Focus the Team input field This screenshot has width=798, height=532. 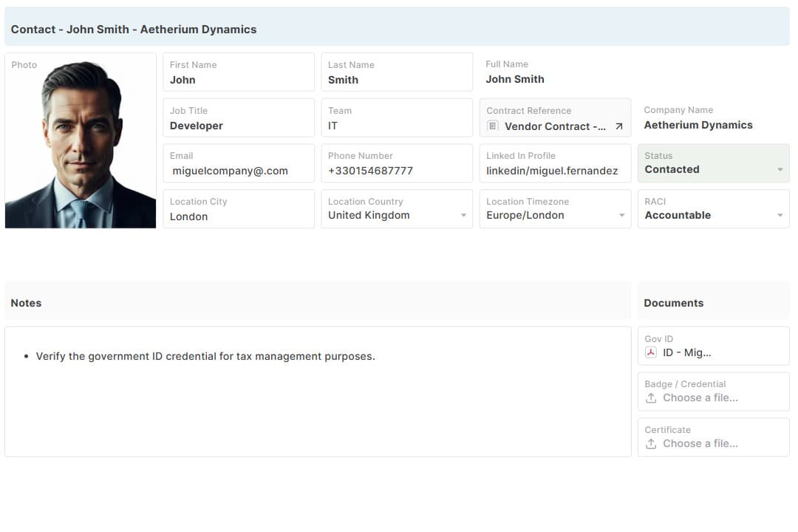pos(396,126)
